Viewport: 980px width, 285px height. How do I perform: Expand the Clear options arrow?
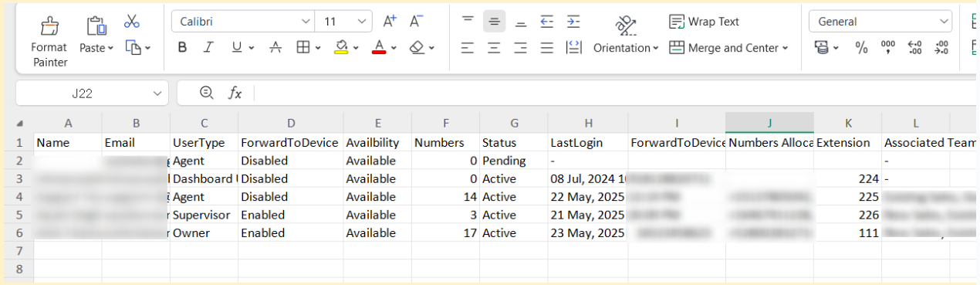[x=432, y=48]
